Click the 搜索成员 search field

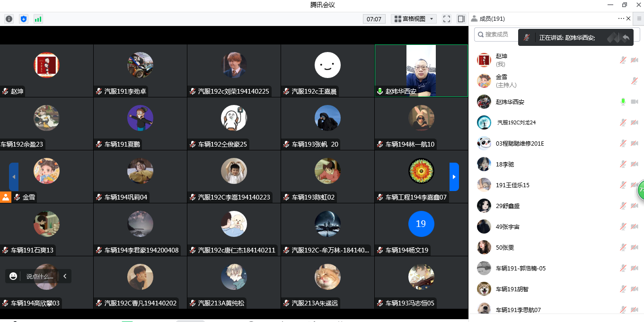[497, 35]
